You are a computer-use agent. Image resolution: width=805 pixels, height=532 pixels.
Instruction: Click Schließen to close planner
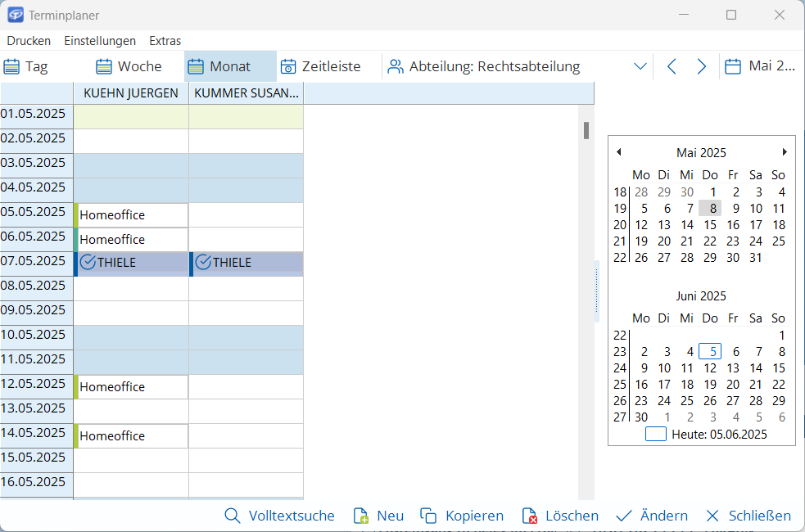point(748,516)
